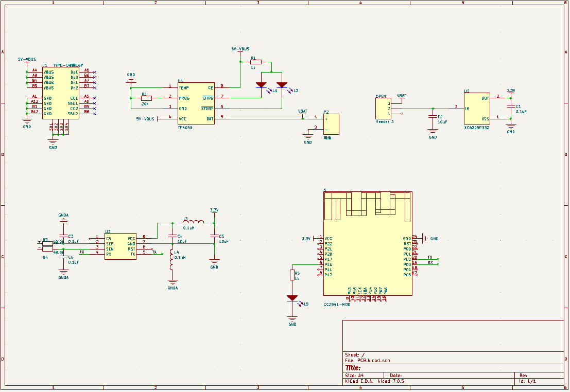Screen dimensions: 570x392
Task: Click the 5V-VBUS power flag above R1
Action: click(x=240, y=49)
